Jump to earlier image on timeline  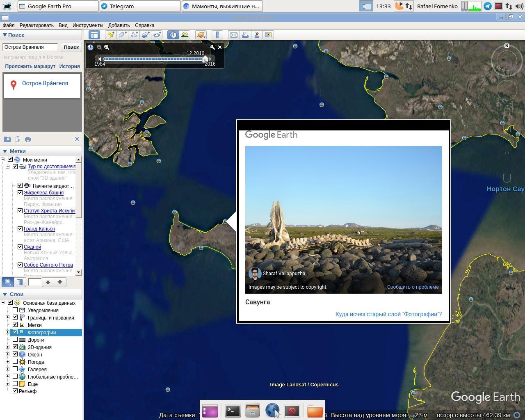99,59
